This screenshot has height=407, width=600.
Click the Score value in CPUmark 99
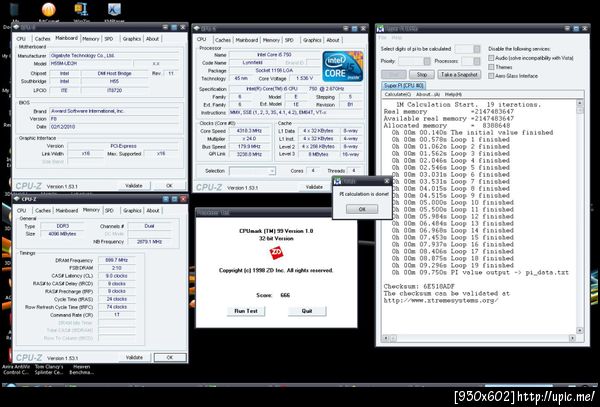(285, 295)
